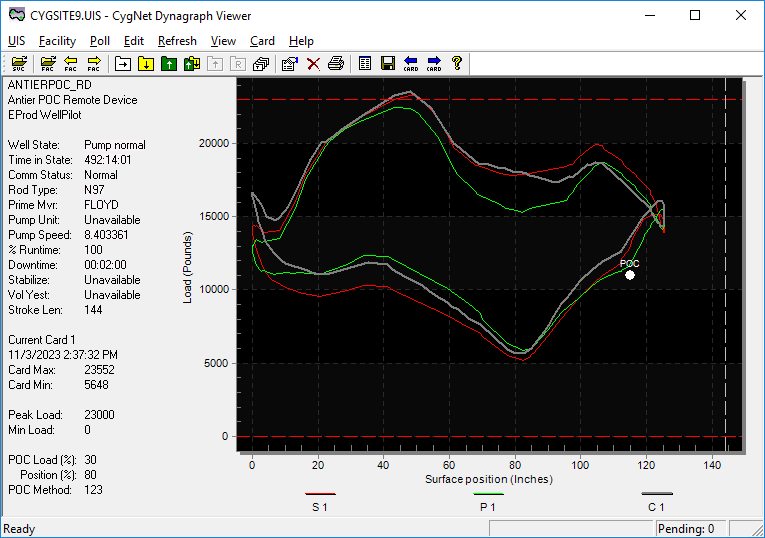The height and width of the screenshot is (538, 765).
Task: Open the Poll menu
Action: click(x=100, y=41)
